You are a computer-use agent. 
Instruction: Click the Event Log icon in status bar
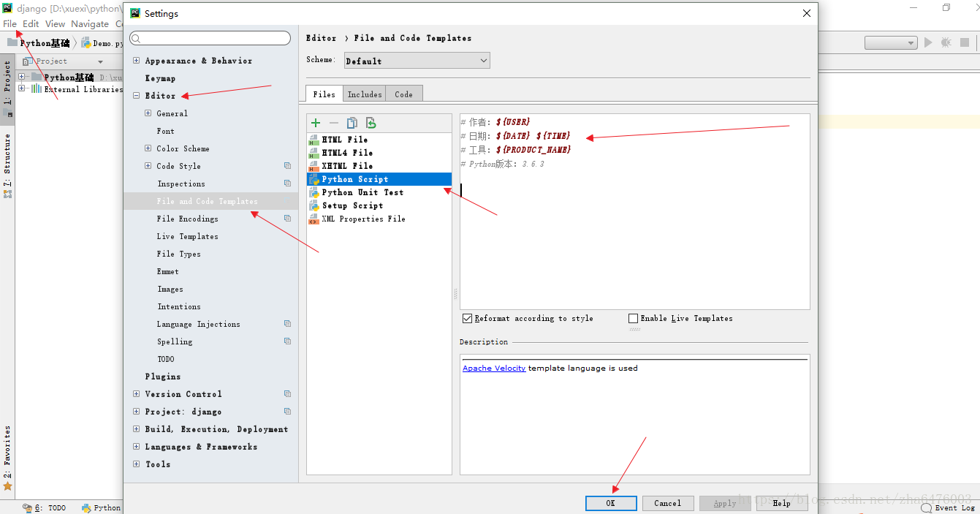point(927,507)
